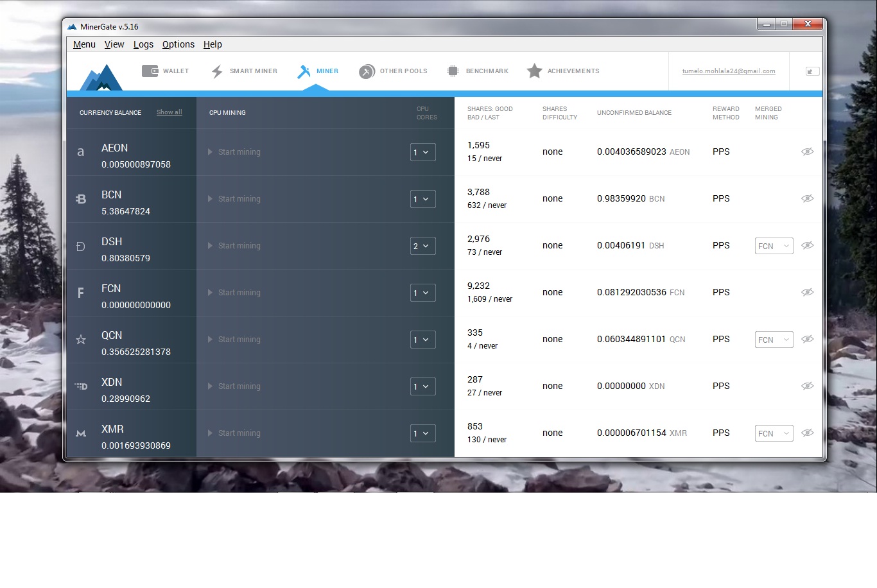877x588 pixels.
Task: Open the Options menu
Action: pyautogui.click(x=178, y=44)
